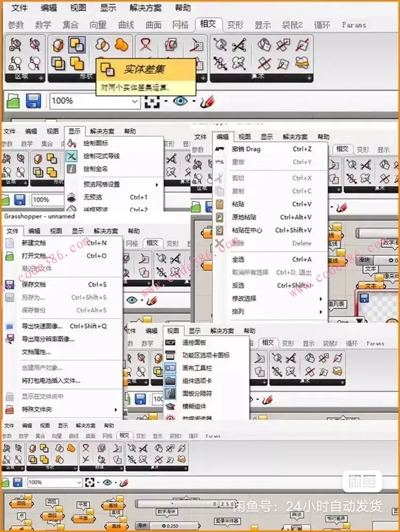This screenshot has height=532, width=400.
Task: Open the arrow beside zoom extents in top panel
Action: pyautogui.click(x=165, y=101)
